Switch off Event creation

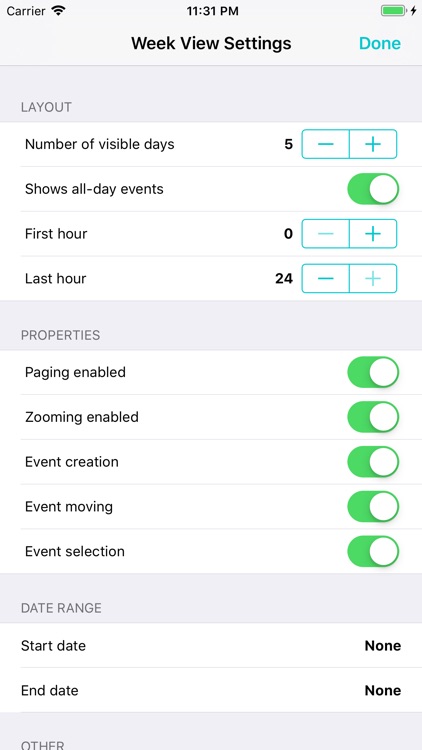pyautogui.click(x=373, y=462)
